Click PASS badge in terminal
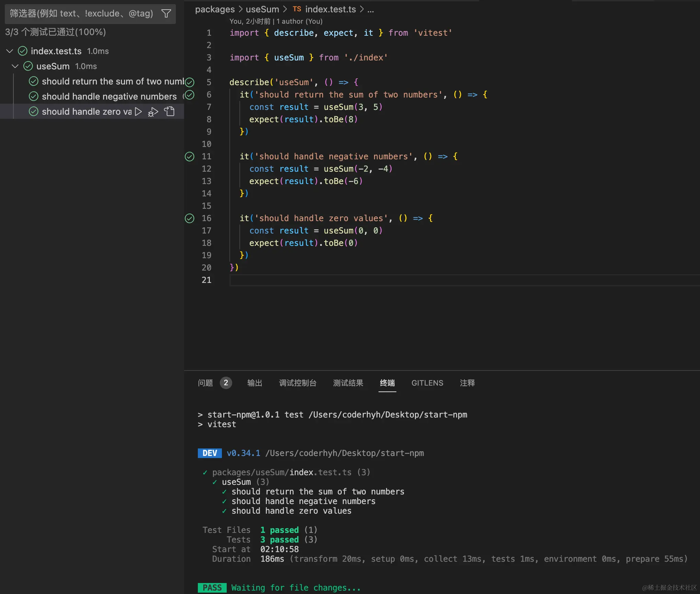Viewport: 700px width, 594px height. pyautogui.click(x=212, y=588)
